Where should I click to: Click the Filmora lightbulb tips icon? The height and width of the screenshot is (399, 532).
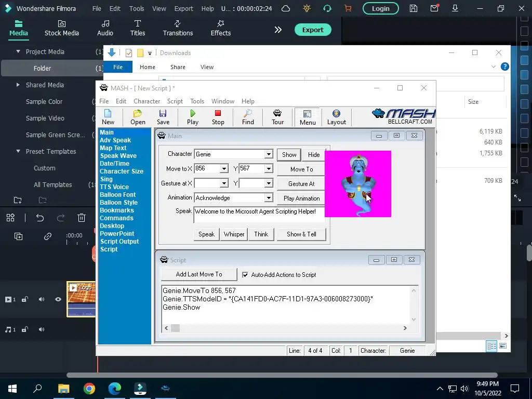click(x=307, y=8)
